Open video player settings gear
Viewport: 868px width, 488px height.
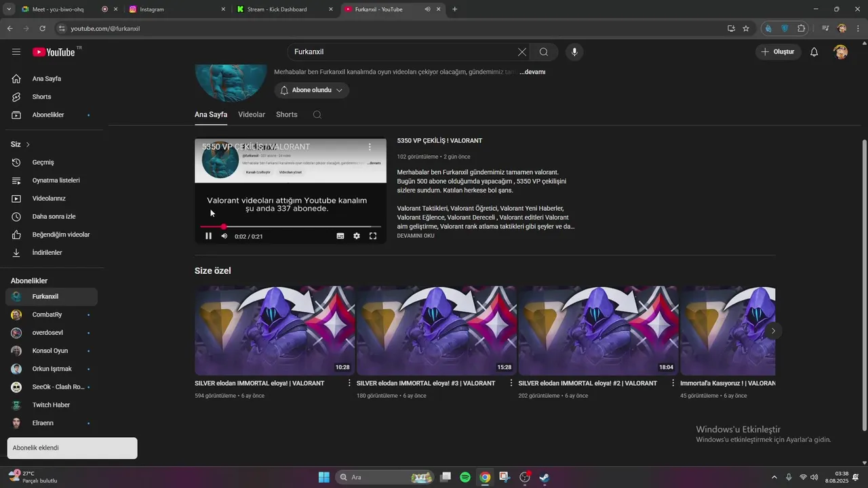[x=357, y=236]
